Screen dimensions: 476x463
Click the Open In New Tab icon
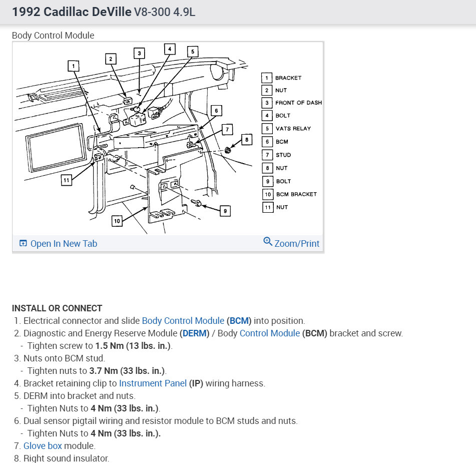coord(23,243)
